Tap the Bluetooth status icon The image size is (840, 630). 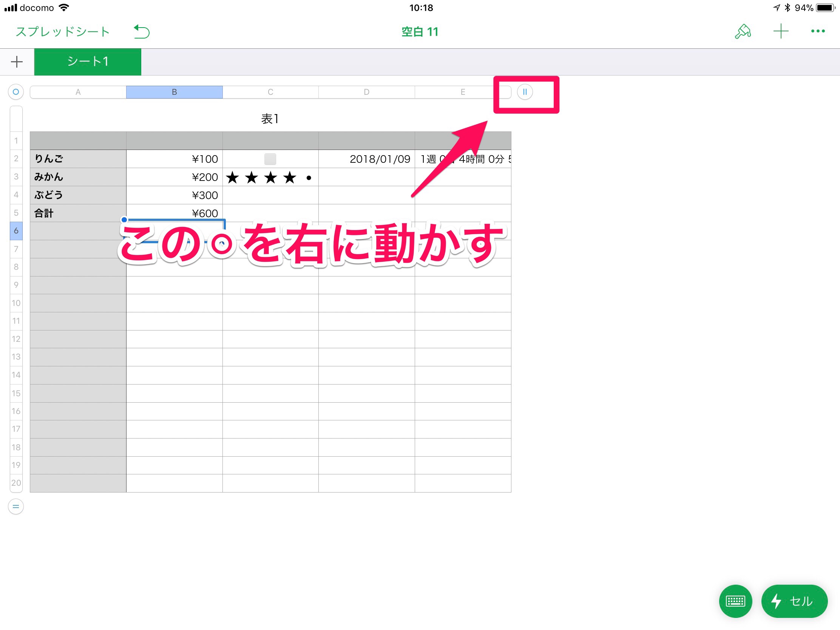pyautogui.click(x=787, y=8)
